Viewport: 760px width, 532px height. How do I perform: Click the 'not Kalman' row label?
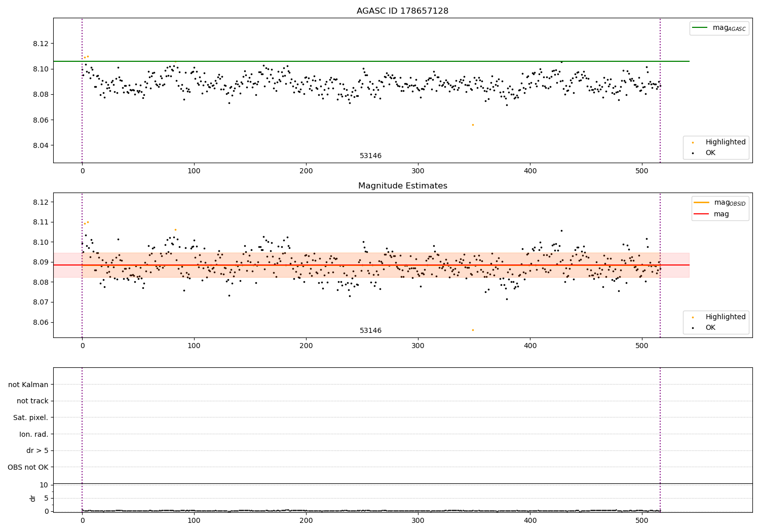pyautogui.click(x=28, y=385)
